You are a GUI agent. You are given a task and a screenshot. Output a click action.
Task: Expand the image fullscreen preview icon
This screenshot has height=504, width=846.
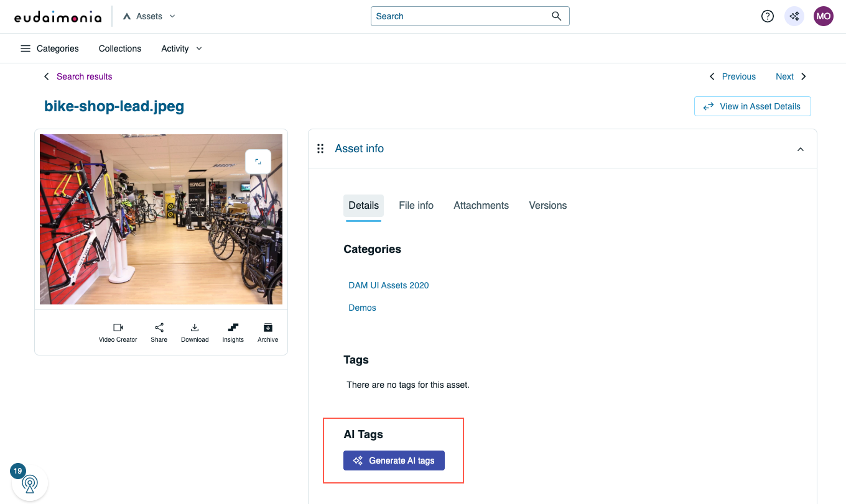pyautogui.click(x=258, y=162)
